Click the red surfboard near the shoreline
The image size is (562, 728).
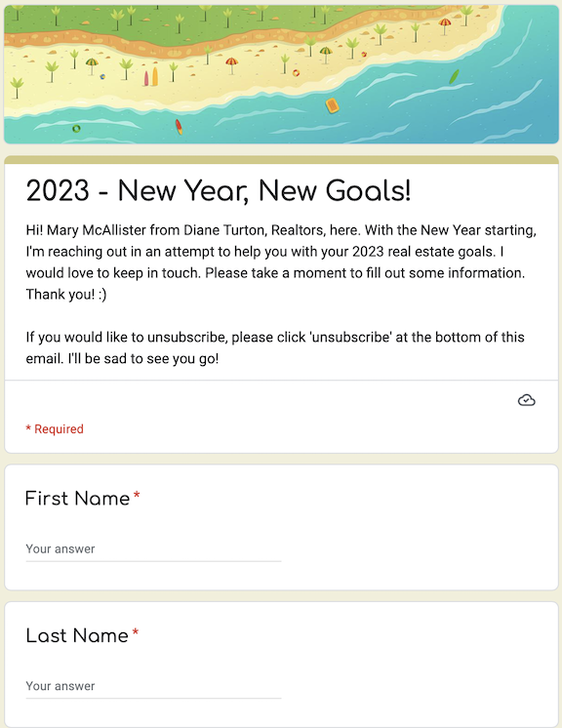coord(179,127)
